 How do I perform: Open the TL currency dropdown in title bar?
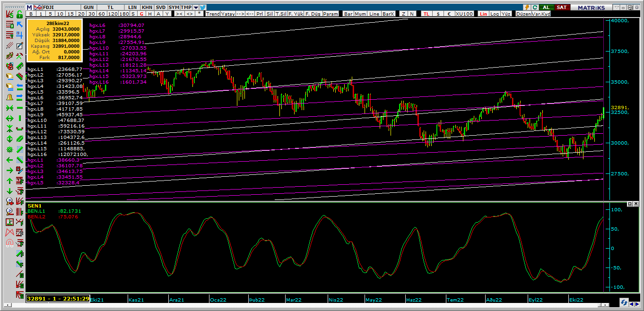[110, 7]
